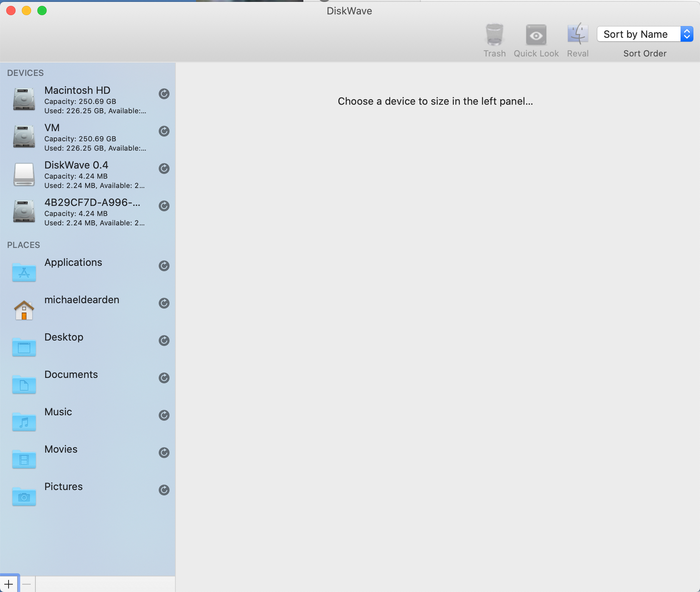Click the Sort Order label

(645, 54)
